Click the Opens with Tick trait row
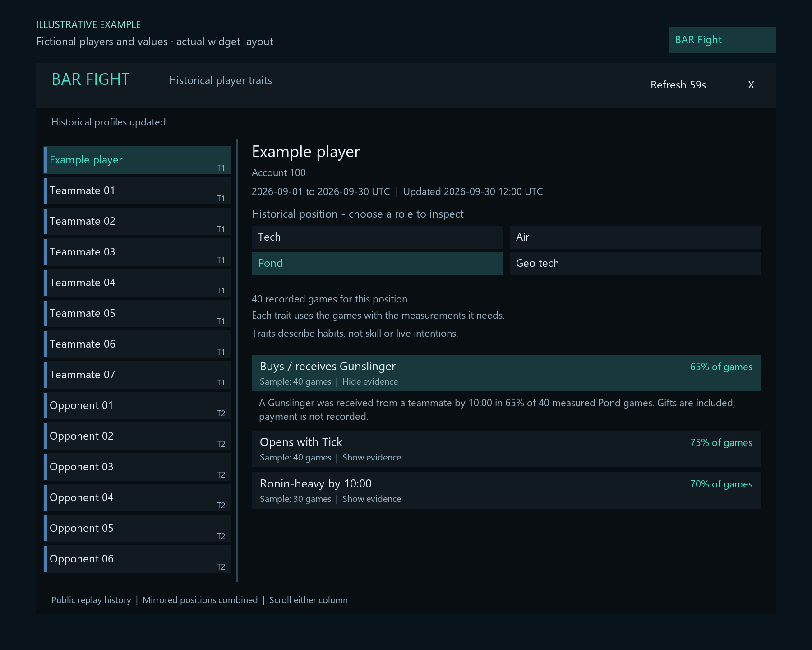The height and width of the screenshot is (650, 812). point(506,449)
